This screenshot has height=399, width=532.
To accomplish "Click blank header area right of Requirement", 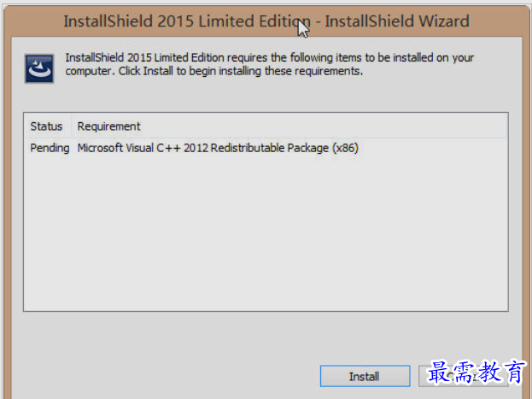I will click(324, 126).
